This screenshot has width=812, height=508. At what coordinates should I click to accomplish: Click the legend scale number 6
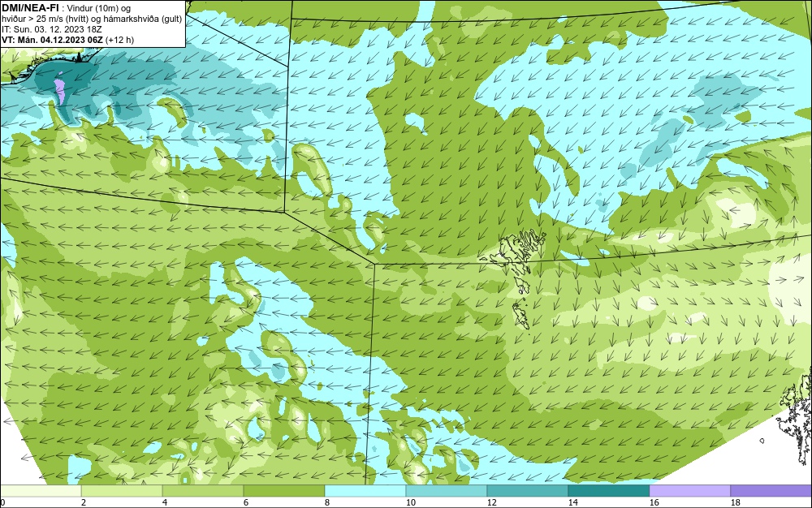pos(246,502)
